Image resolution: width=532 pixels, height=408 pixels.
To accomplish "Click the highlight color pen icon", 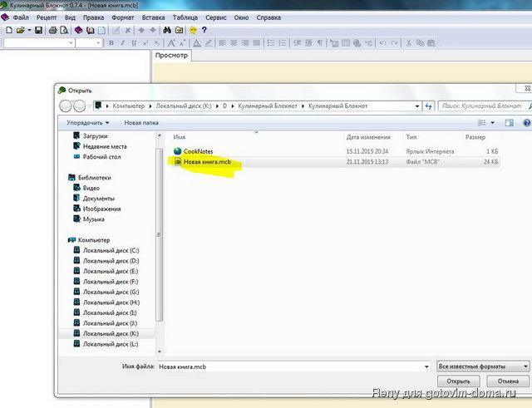I will [209, 42].
